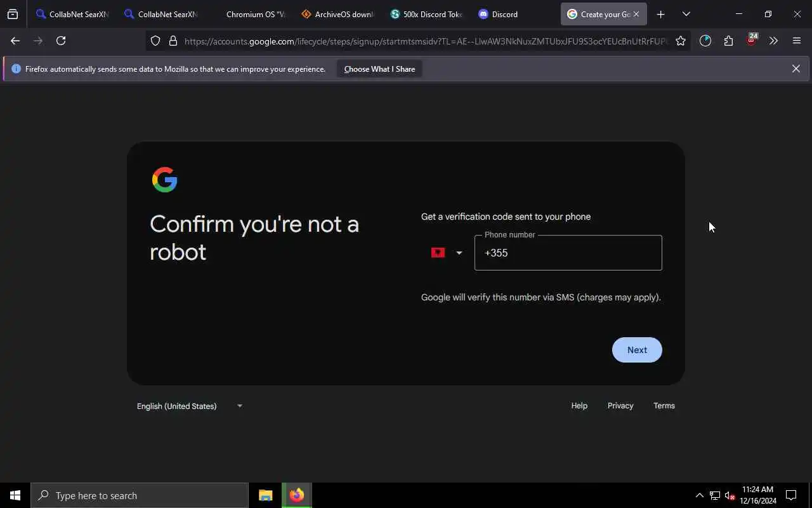Open the circular toolbar icon next to the bookmark star
This screenshot has width=812, height=508.
[705, 41]
